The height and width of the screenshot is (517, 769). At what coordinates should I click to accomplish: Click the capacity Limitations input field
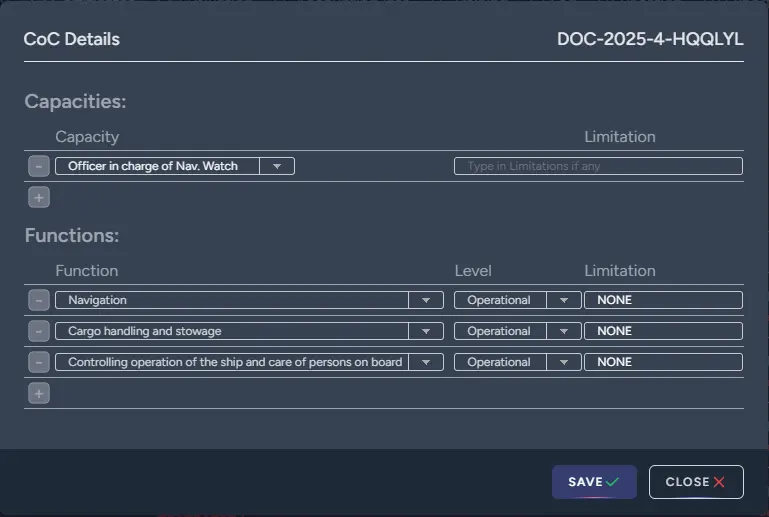click(598, 166)
